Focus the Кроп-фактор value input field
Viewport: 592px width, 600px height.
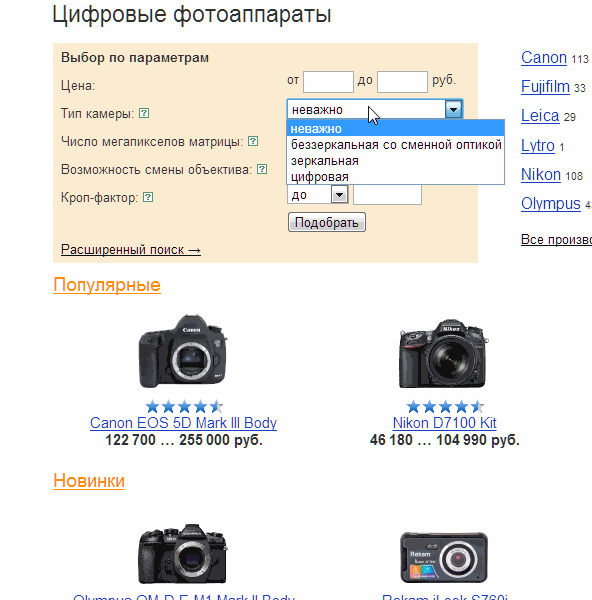click(387, 195)
